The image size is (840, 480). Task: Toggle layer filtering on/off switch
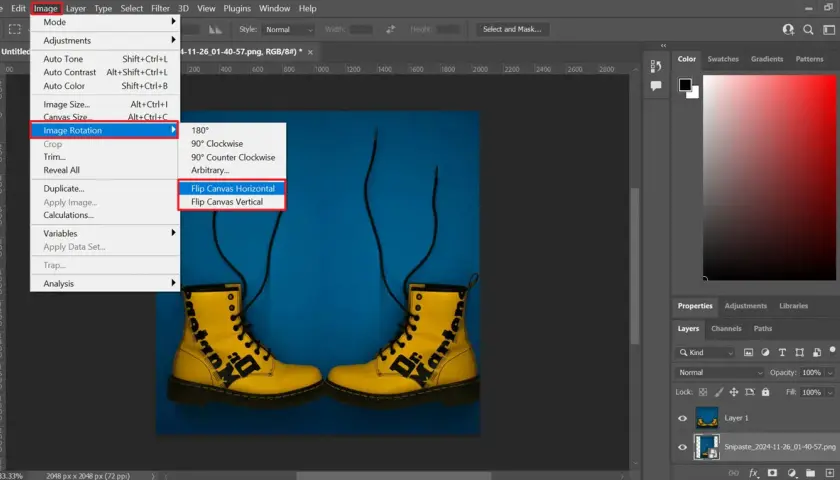832,350
